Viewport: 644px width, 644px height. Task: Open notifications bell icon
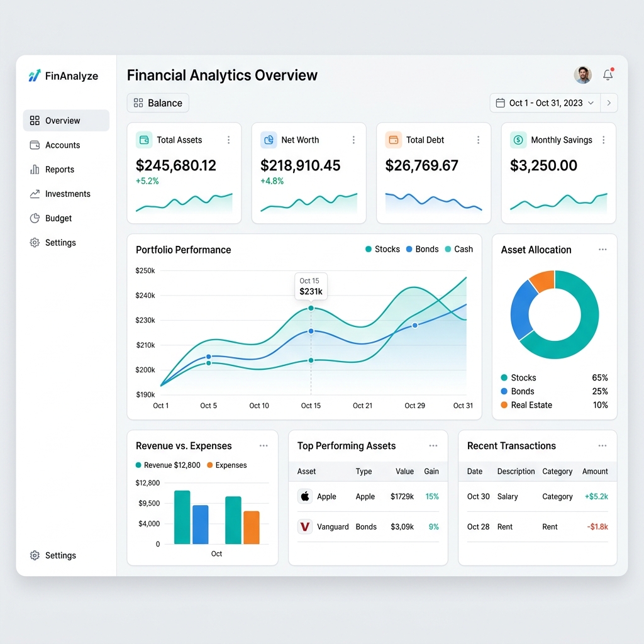(608, 75)
